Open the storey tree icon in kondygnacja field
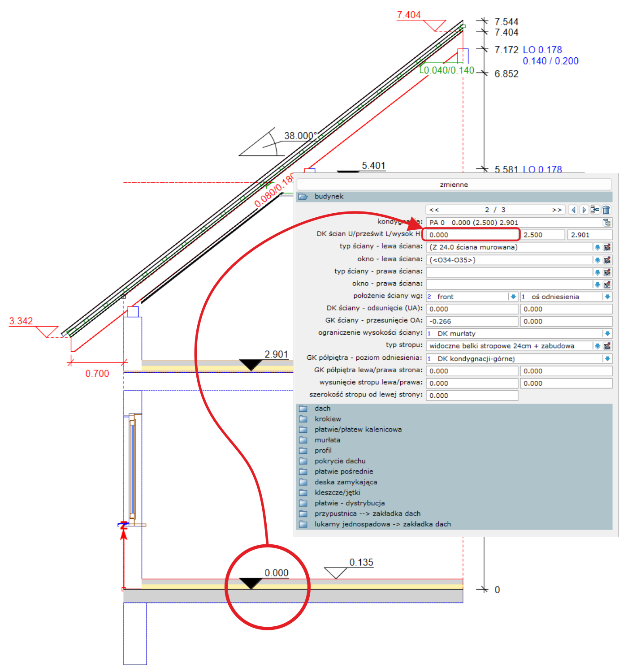Screen dimensions: 619x672 point(607,223)
